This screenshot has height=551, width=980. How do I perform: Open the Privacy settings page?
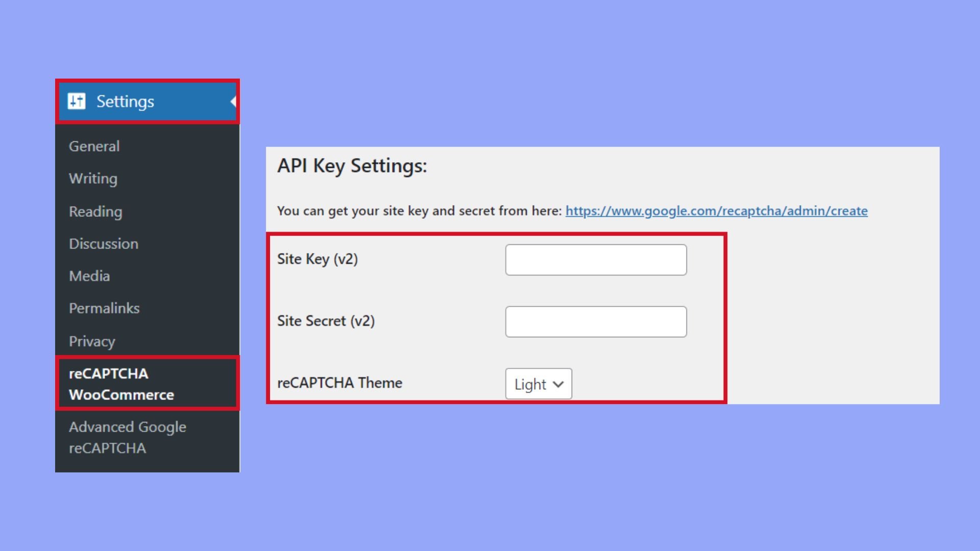point(91,341)
